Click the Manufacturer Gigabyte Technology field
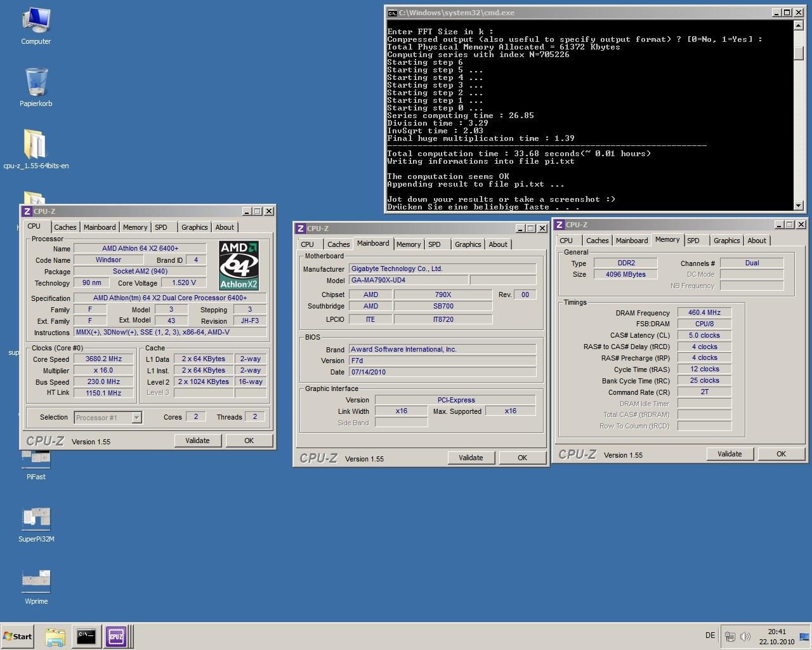The image size is (812, 650). 442,269
